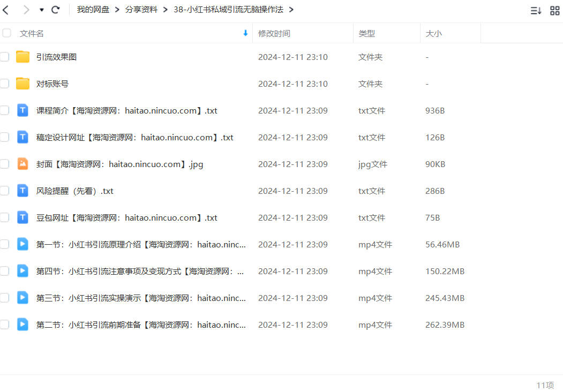Click the 对标账号 folder icon
This screenshot has height=392, width=563.
tap(22, 84)
